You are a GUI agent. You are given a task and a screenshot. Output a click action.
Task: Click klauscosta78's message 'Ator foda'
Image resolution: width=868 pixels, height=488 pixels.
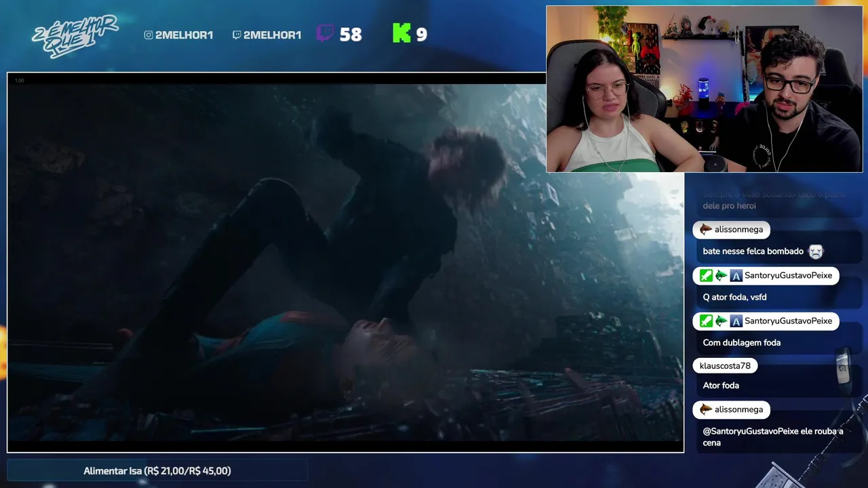(x=721, y=386)
